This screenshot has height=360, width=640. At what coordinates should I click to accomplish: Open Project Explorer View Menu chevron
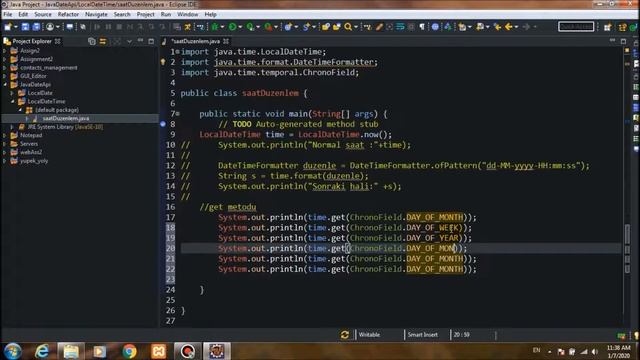[129, 41]
